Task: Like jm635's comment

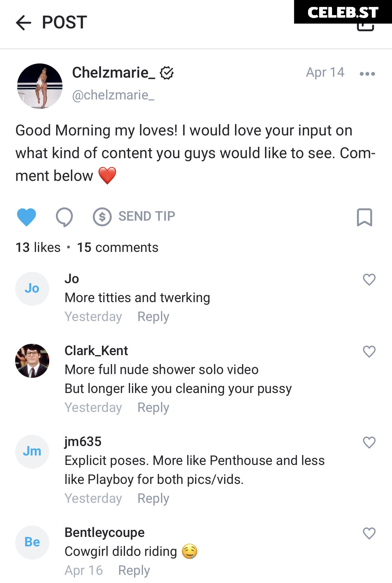Action: coord(369,442)
